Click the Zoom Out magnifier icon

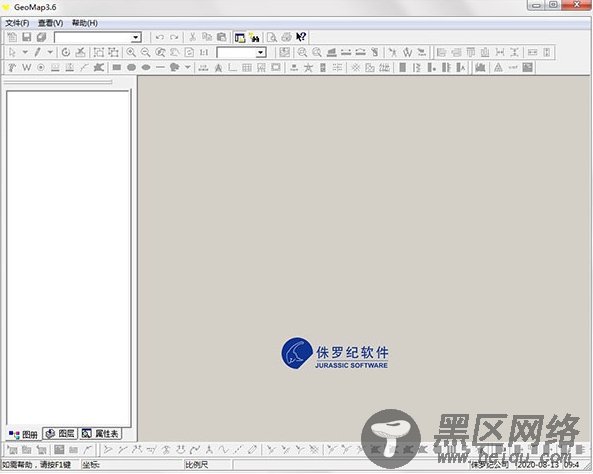click(x=146, y=52)
